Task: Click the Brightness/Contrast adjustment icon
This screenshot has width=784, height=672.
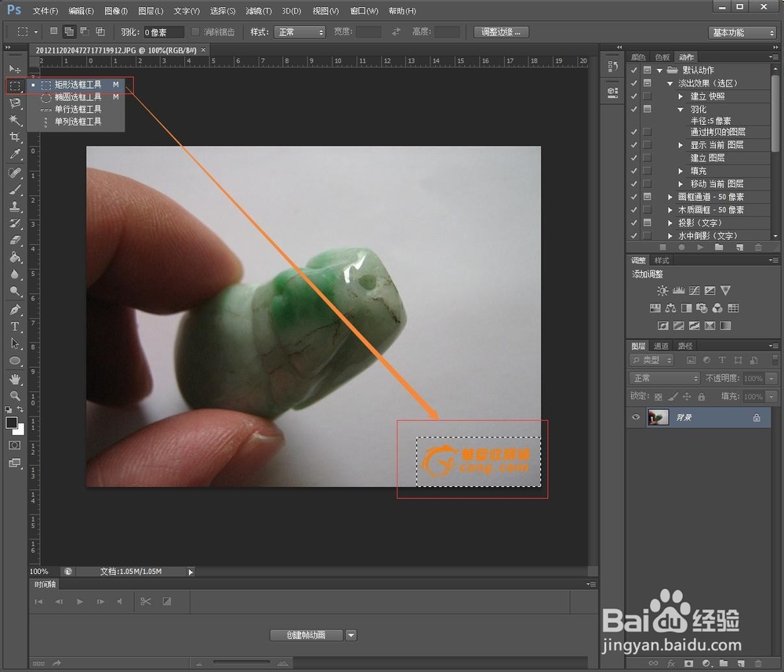Action: pos(662,290)
